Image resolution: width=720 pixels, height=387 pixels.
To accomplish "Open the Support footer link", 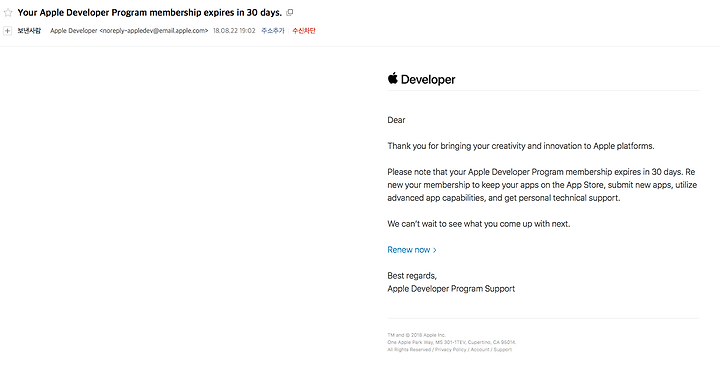I will (x=502, y=349).
